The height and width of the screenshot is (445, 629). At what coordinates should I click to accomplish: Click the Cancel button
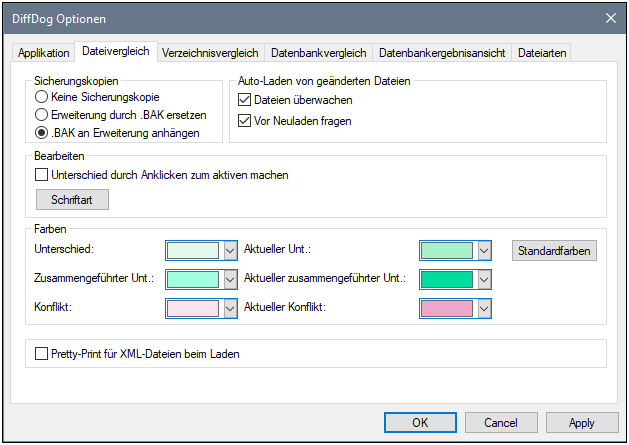pyautogui.click(x=501, y=423)
